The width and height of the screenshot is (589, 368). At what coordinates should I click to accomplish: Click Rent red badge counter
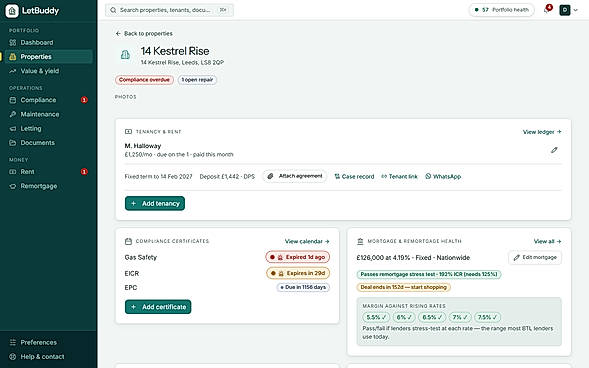(x=84, y=172)
